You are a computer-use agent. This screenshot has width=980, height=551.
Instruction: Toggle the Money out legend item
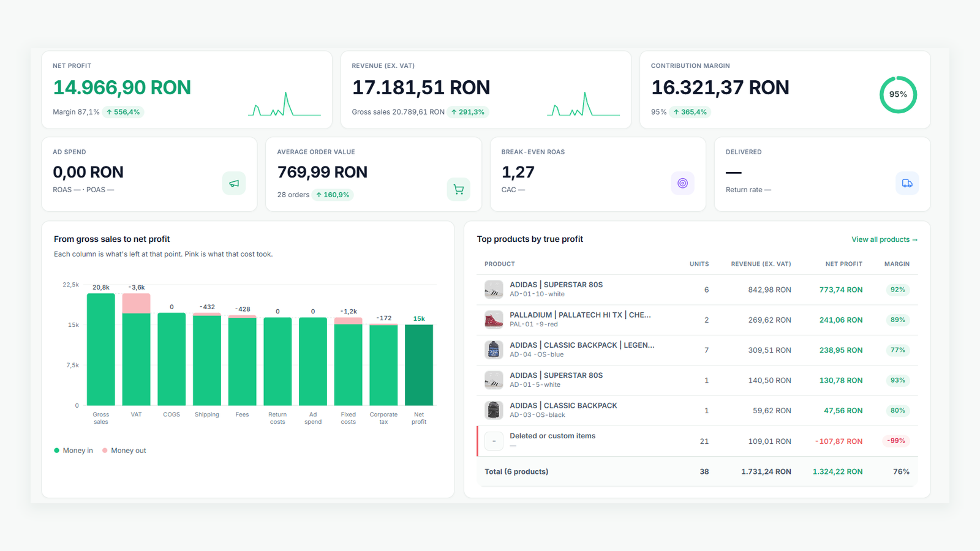[x=124, y=451]
